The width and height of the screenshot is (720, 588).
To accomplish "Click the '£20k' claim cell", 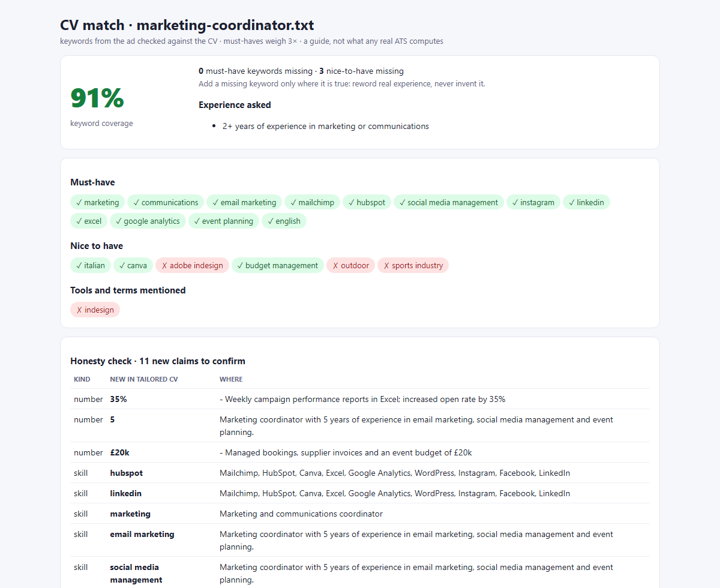I will click(121, 452).
